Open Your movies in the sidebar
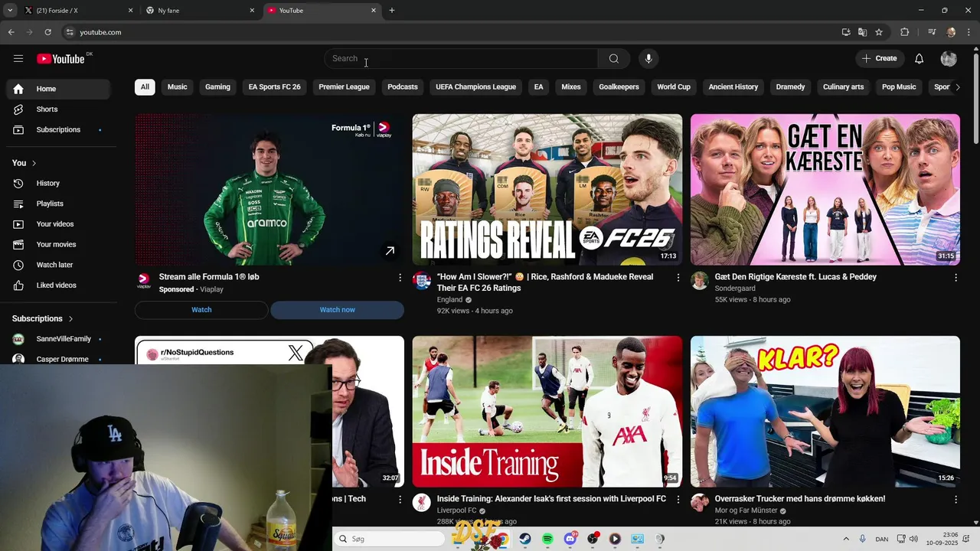The width and height of the screenshot is (980, 551). click(58, 245)
